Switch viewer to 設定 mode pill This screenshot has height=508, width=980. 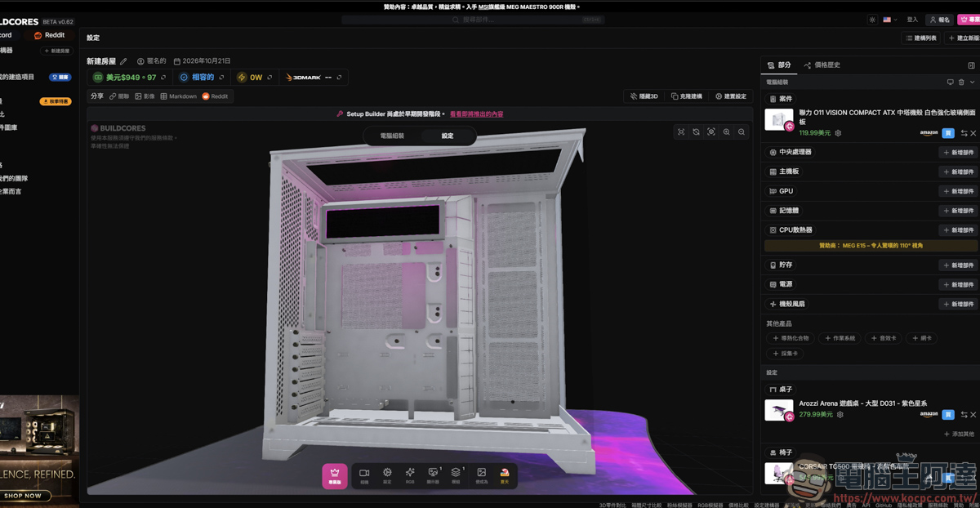tap(448, 136)
